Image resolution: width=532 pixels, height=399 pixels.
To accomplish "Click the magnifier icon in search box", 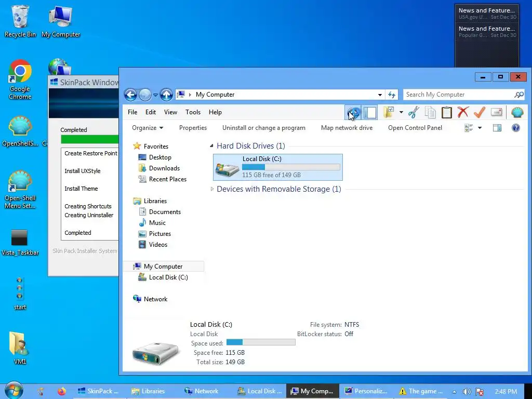I will point(519,95).
